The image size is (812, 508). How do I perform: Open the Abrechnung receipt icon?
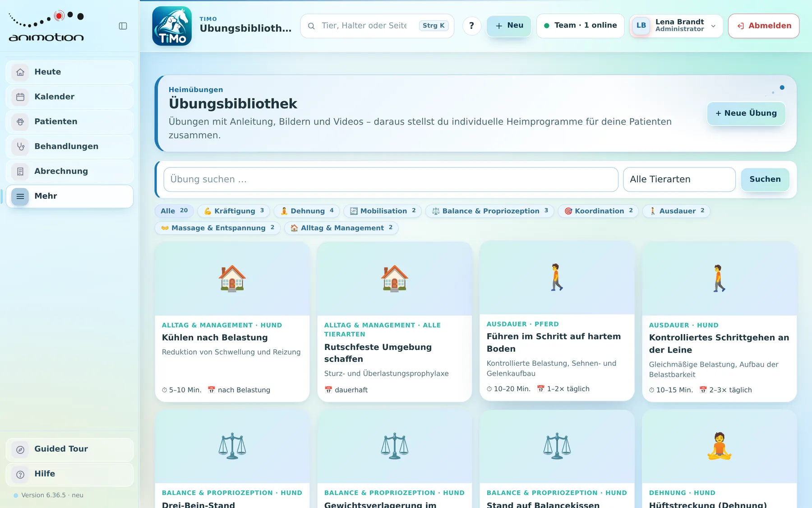click(20, 172)
